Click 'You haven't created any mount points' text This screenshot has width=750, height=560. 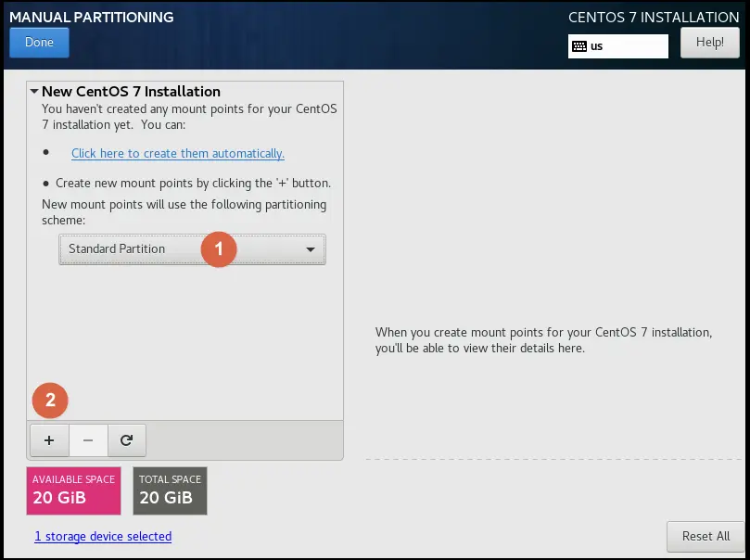(x=189, y=116)
